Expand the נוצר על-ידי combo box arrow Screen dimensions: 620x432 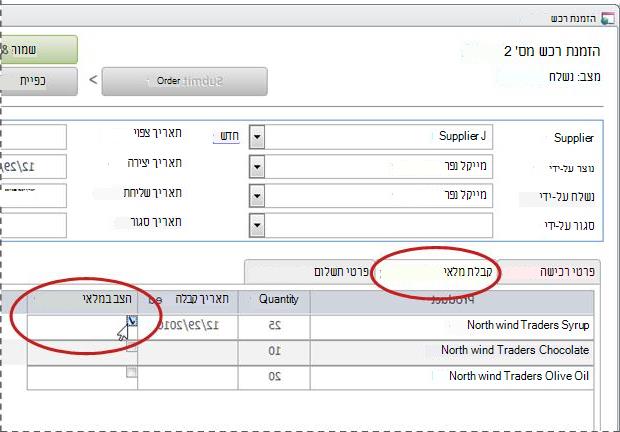click(257, 166)
